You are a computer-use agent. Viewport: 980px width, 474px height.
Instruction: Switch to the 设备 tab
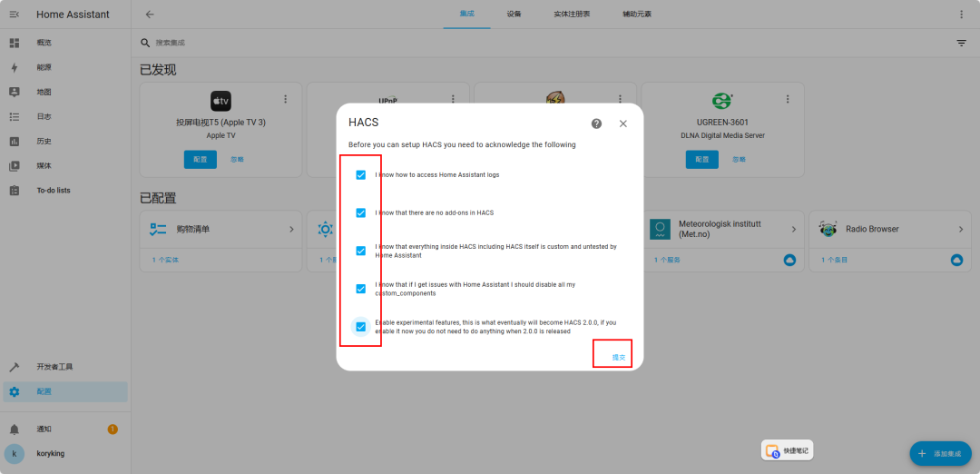(x=514, y=15)
